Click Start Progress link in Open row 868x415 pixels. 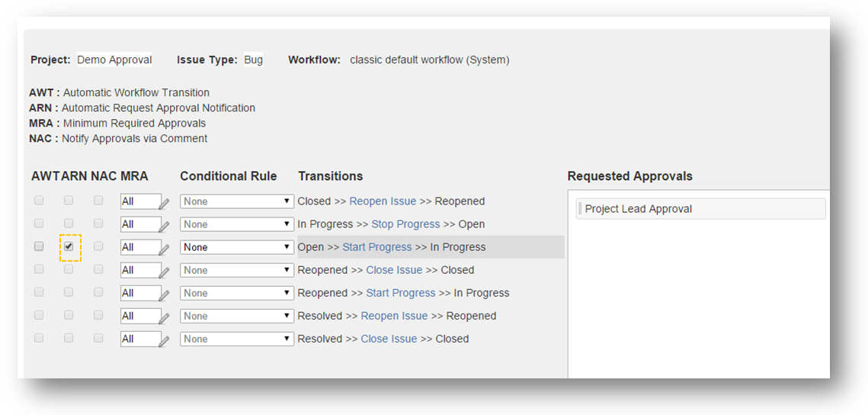click(x=376, y=247)
